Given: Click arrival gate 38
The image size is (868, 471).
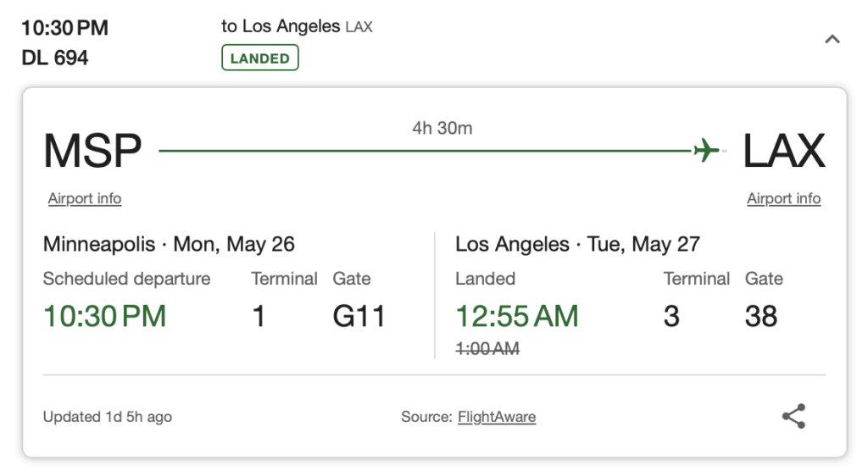Looking at the screenshot, I should (761, 316).
